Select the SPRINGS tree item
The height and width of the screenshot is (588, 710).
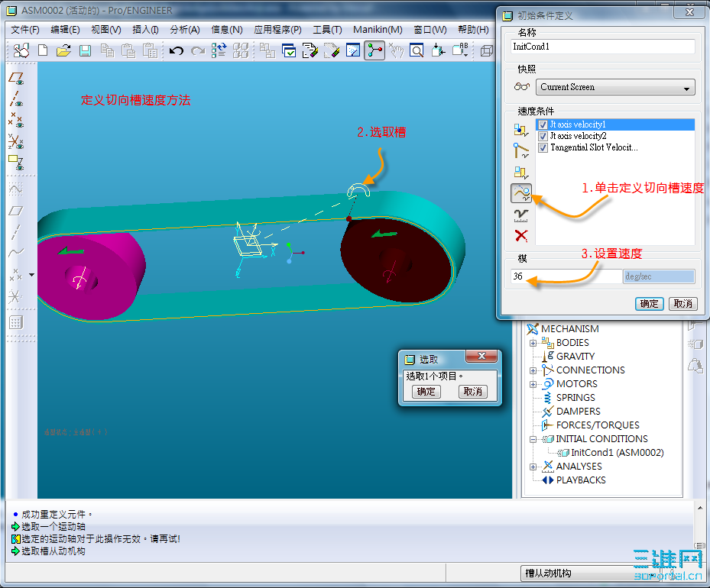(575, 398)
